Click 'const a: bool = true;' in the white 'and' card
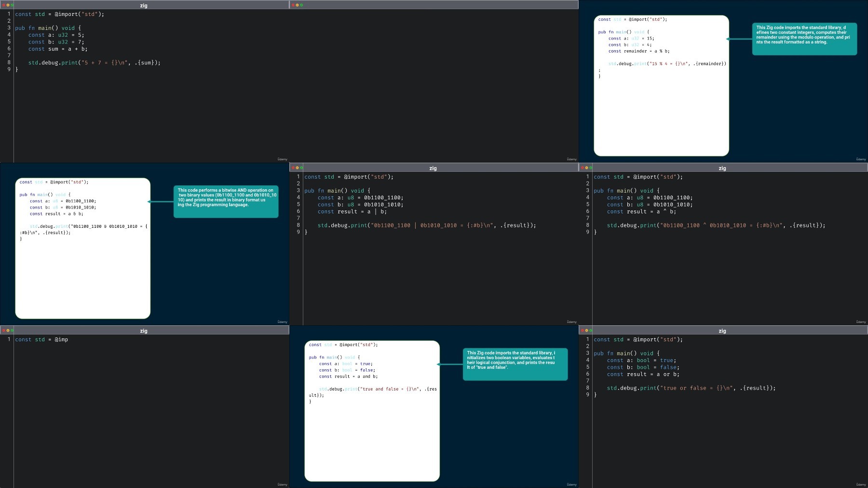868x488 pixels. click(346, 363)
